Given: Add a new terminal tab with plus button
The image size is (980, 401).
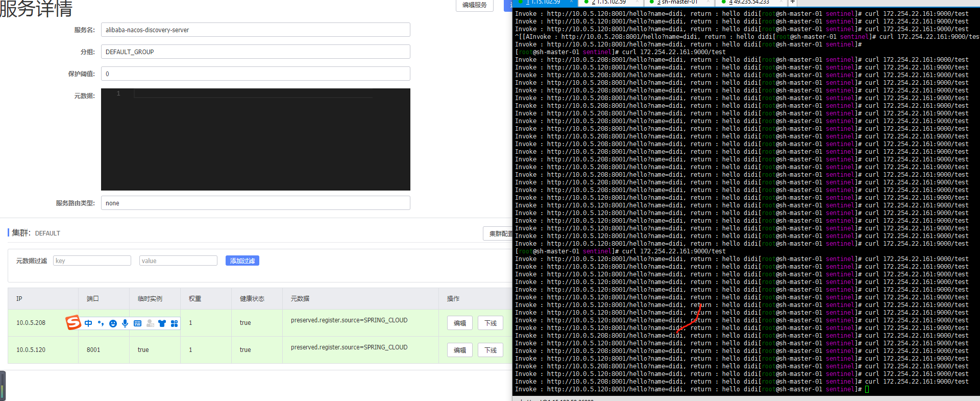Looking at the screenshot, I should (x=793, y=2).
